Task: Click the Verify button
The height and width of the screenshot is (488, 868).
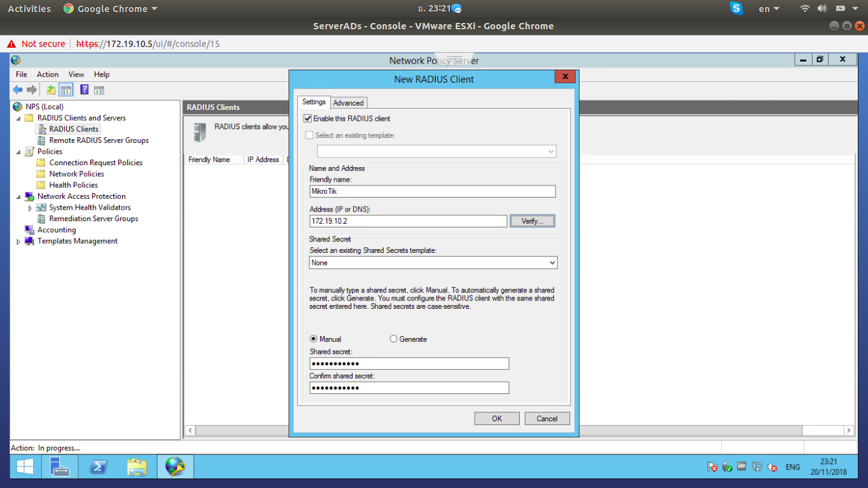Action: coord(532,221)
